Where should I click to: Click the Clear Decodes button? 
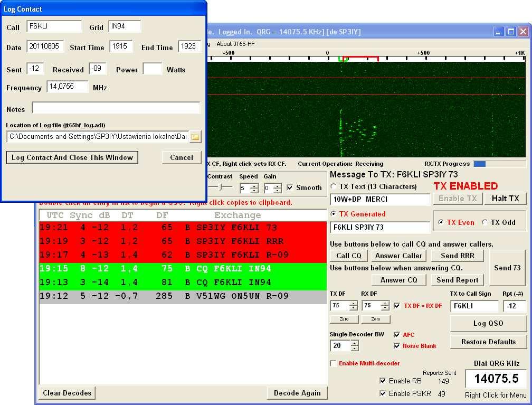click(67, 393)
